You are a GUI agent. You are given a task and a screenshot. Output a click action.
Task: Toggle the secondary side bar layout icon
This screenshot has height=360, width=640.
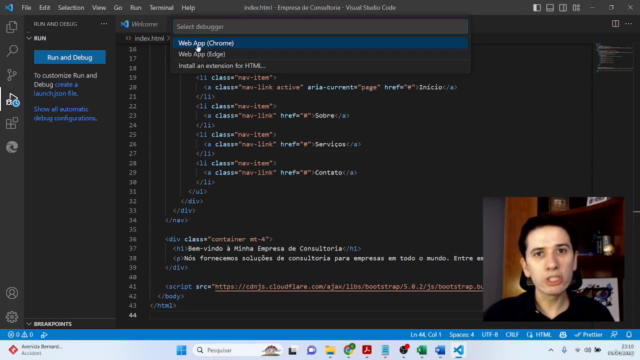[x=563, y=8]
